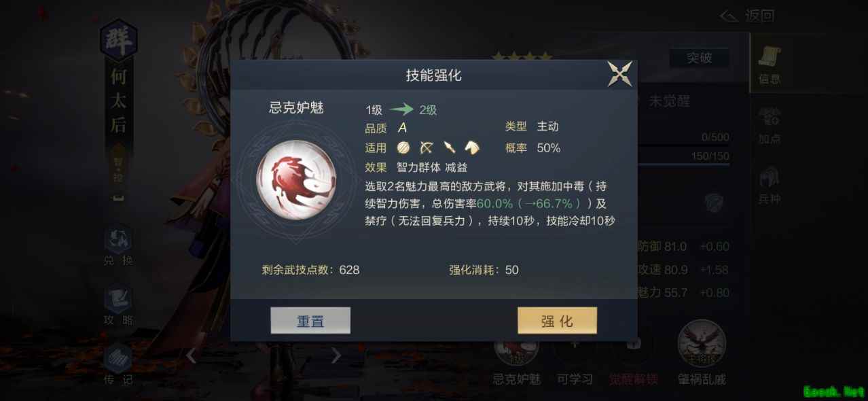This screenshot has width=868, height=401.
Task: Go back using the 返回 arrow
Action: [x=747, y=16]
